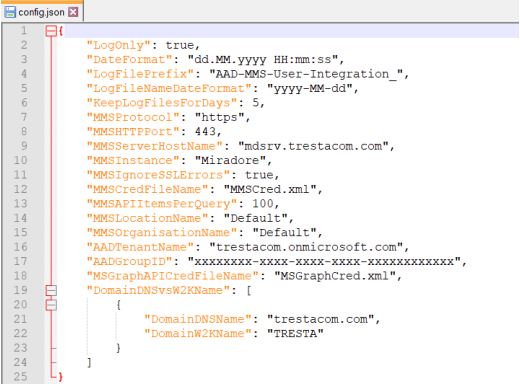This screenshot has width=520, height=384.
Task: Click the "MMSIgnoreSSLErrors" key
Action: click(x=159, y=175)
